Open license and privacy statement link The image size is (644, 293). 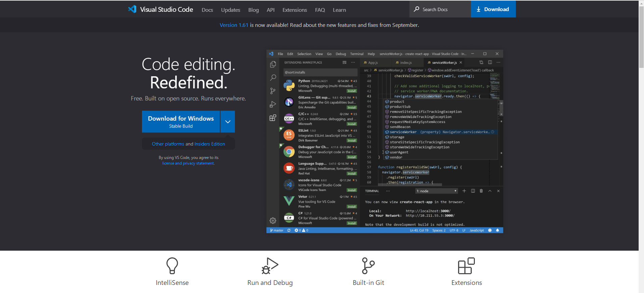click(188, 163)
